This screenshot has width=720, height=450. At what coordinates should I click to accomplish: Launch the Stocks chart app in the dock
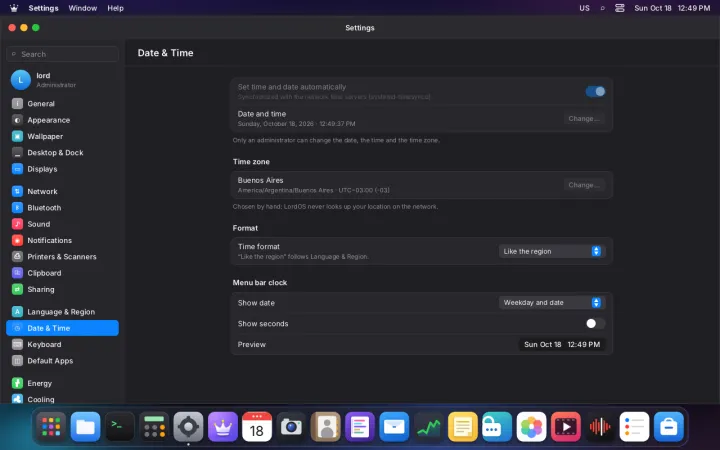[x=428, y=427]
